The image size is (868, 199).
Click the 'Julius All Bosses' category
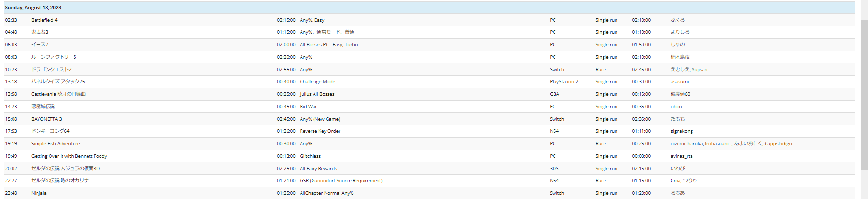click(x=317, y=94)
